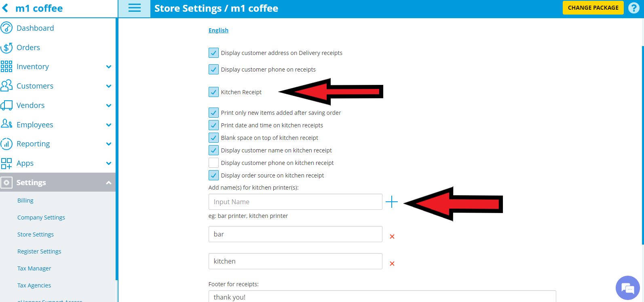Open the help question mark icon
644x302 pixels.
[633, 8]
